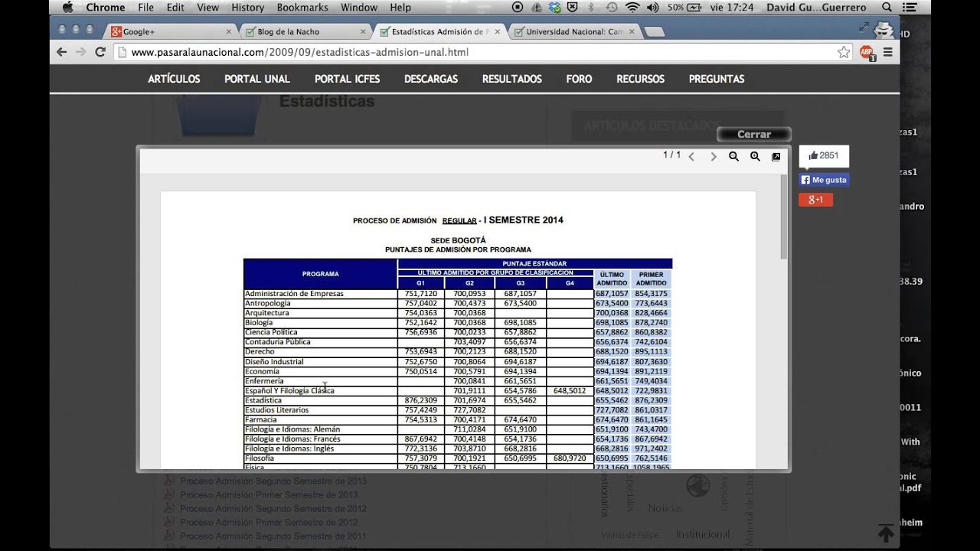Click the Facebook Me gusta button
Screen dimensions: 980x551
pos(824,180)
